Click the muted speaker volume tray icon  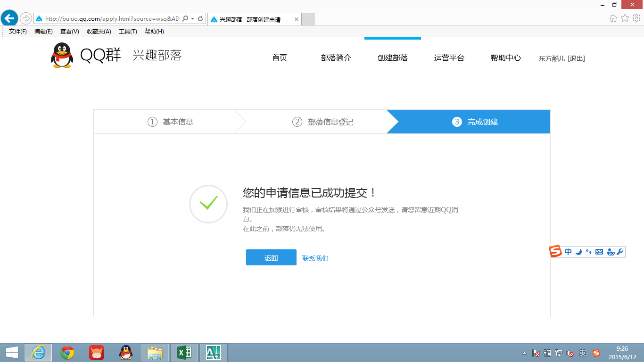(x=570, y=353)
